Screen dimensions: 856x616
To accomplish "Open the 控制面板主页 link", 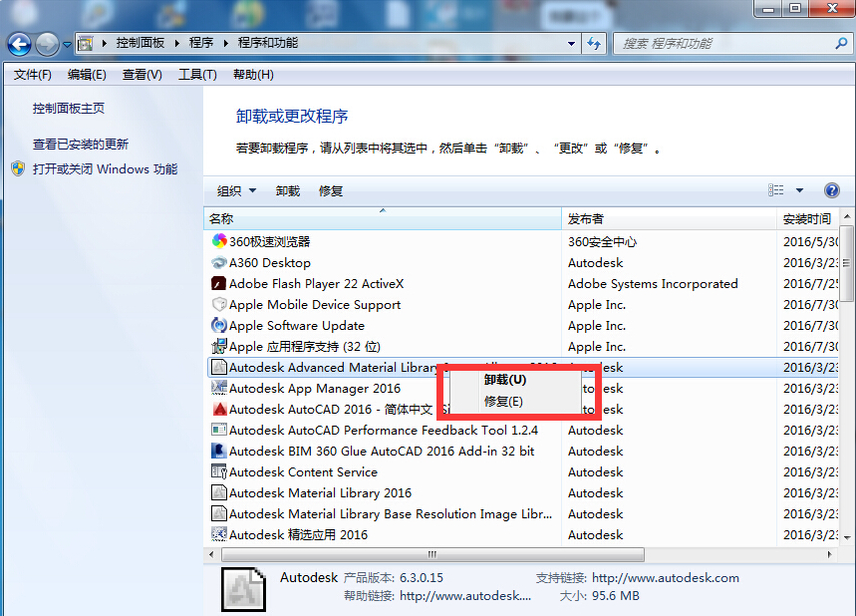I will 69,108.
